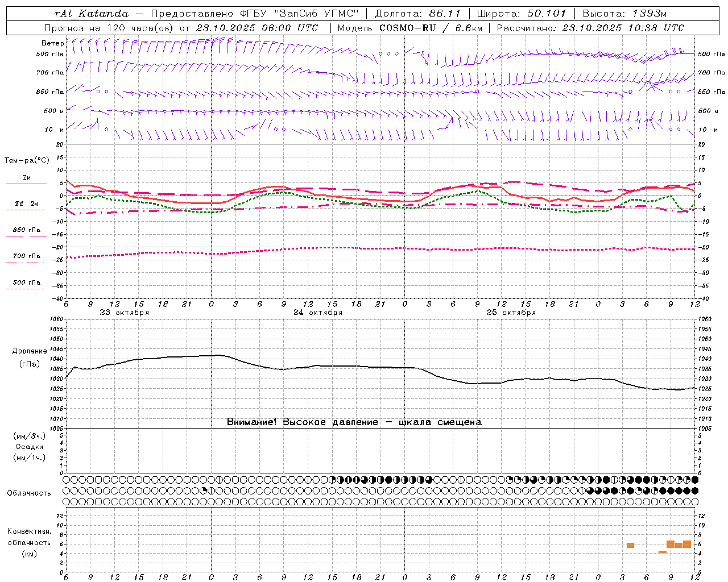728x582 pixels.
Task: Click the 'Долгота: 86.11' value
Action: [x=418, y=13]
